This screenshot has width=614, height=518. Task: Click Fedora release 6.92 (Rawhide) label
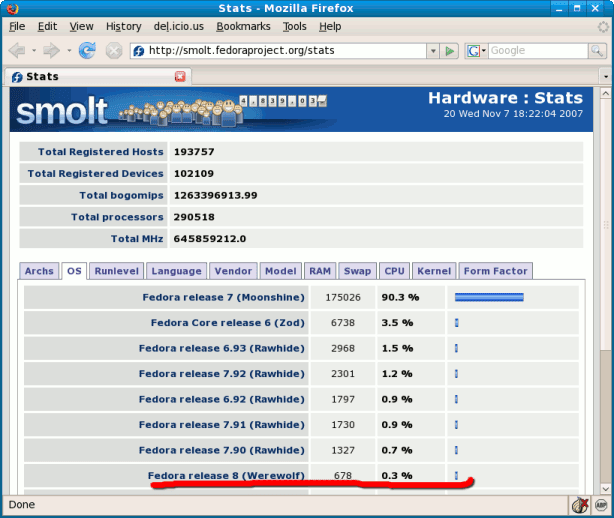coord(222,399)
